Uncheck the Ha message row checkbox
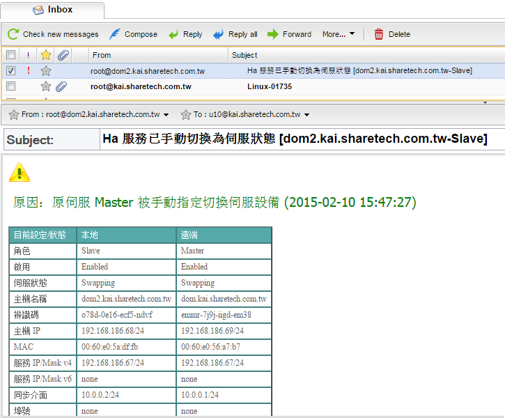The width and height of the screenshot is (505, 420). coord(10,70)
